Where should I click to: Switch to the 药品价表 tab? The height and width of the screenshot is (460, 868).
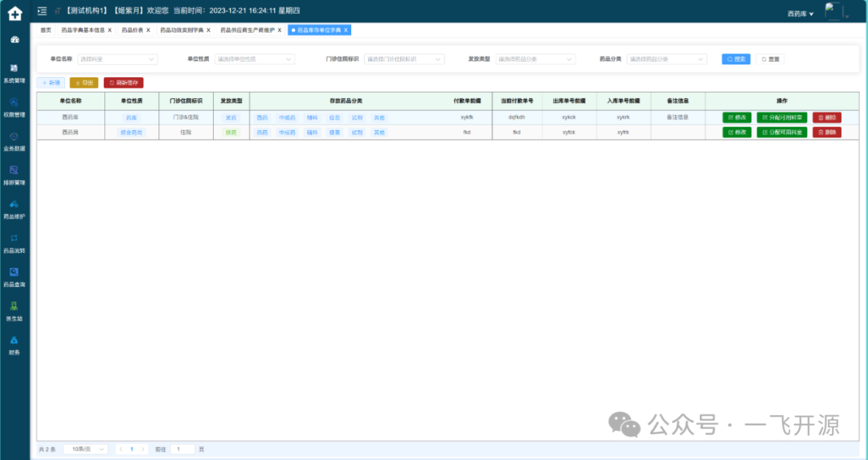[132, 30]
